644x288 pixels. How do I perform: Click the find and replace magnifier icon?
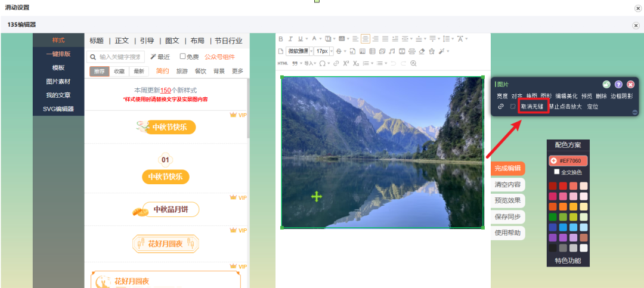point(413,63)
